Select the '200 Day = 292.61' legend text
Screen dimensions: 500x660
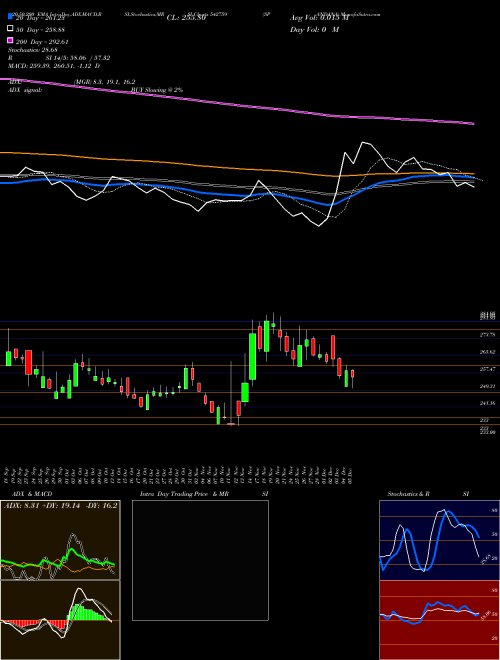(43, 42)
